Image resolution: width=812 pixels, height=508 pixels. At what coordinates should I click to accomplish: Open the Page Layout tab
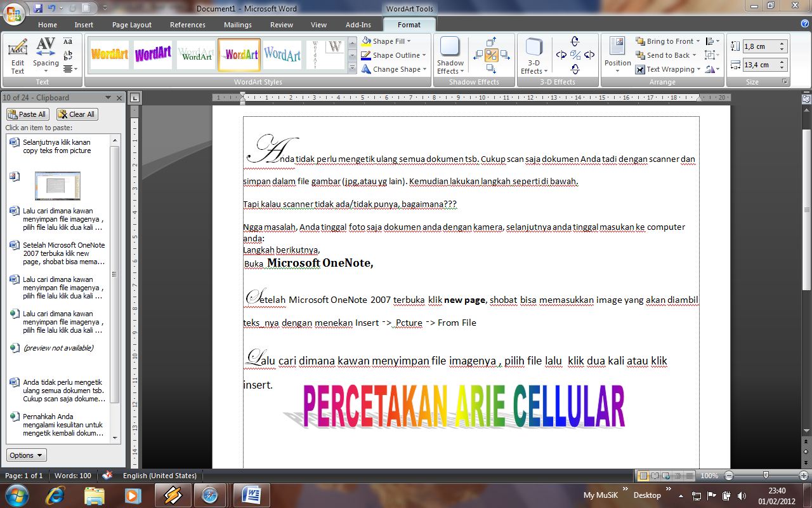[x=132, y=25]
